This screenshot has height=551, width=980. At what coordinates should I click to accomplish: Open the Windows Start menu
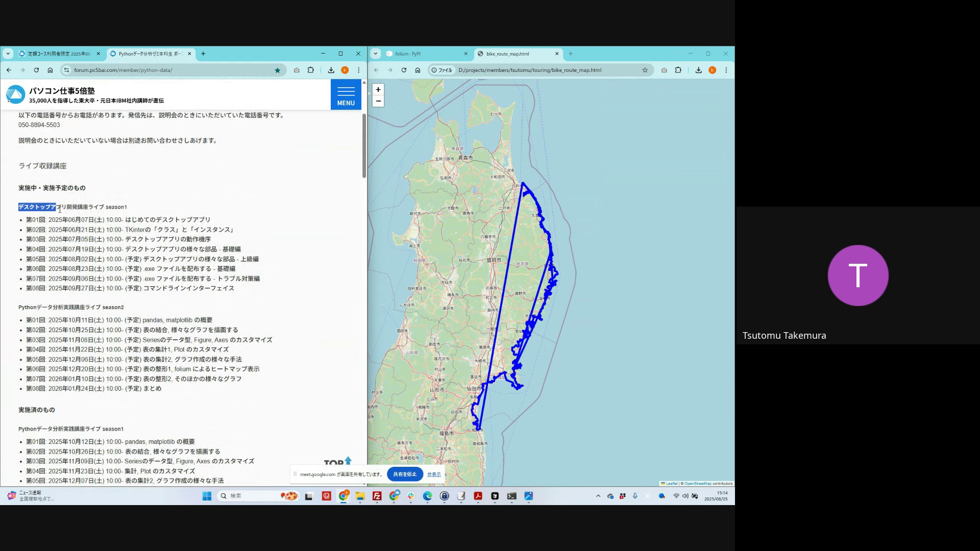point(207,496)
